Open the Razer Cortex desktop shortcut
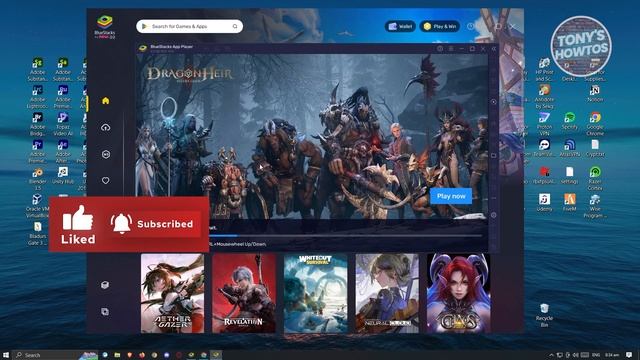Screen dimensions: 640x360 (x=595, y=178)
